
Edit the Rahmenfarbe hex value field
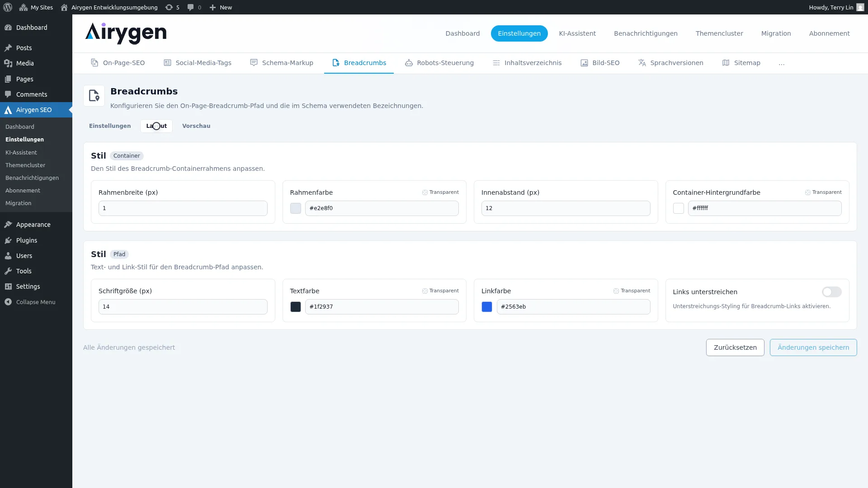click(382, 208)
